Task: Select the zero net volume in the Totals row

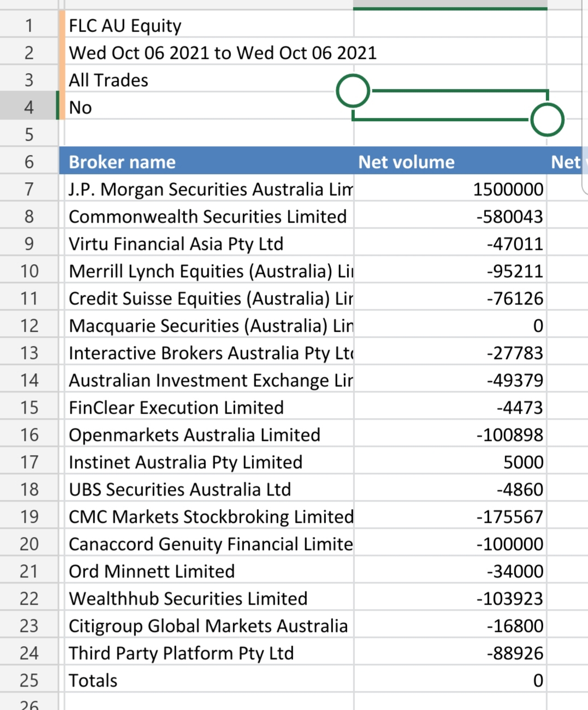Action: pos(450,680)
